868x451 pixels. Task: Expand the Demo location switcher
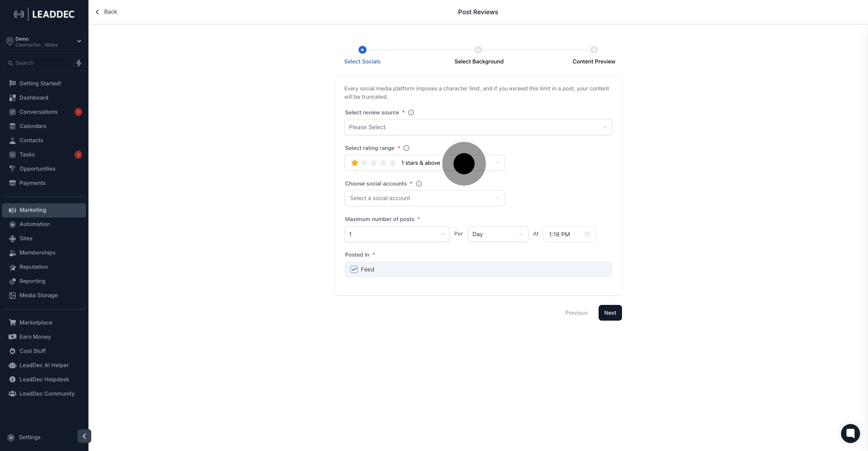click(44, 41)
